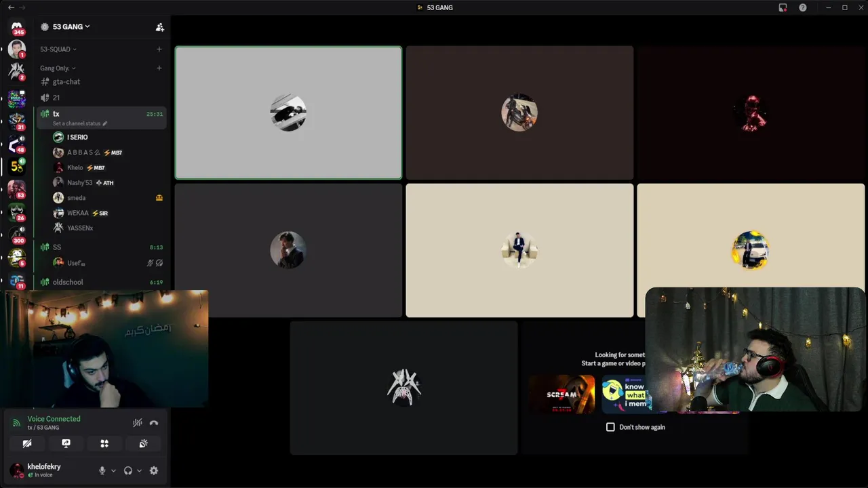868x488 pixels.
Task: Share your screen button
Action: point(66,443)
